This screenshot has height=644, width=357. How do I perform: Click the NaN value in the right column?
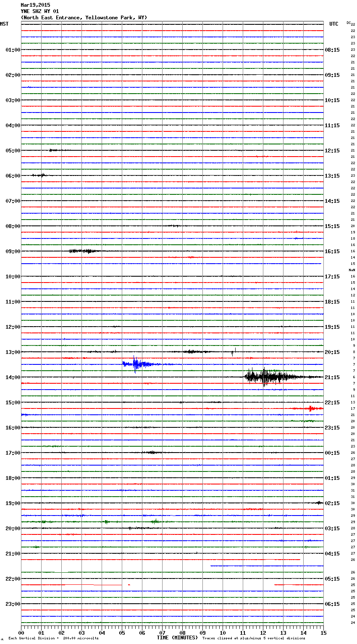pos(352,270)
